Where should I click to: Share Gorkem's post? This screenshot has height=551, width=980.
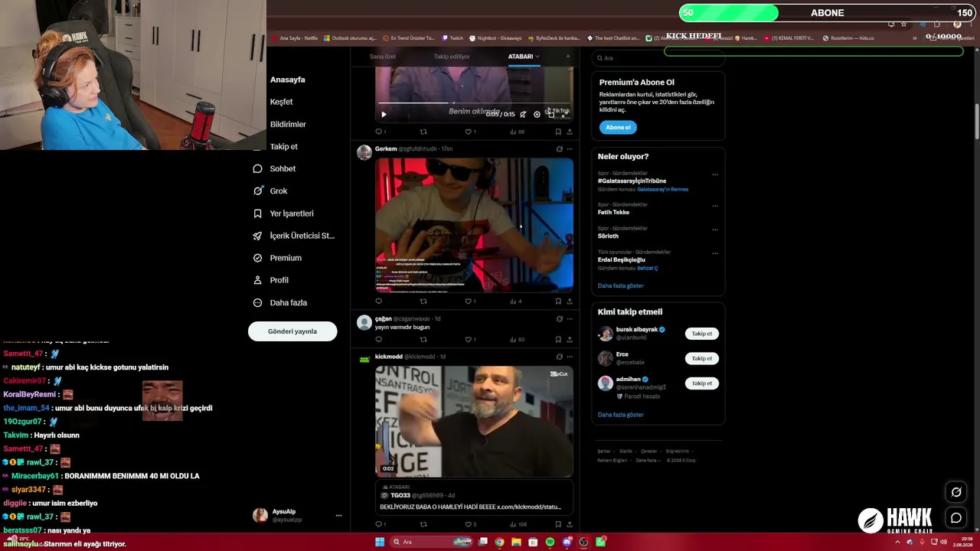tap(570, 302)
